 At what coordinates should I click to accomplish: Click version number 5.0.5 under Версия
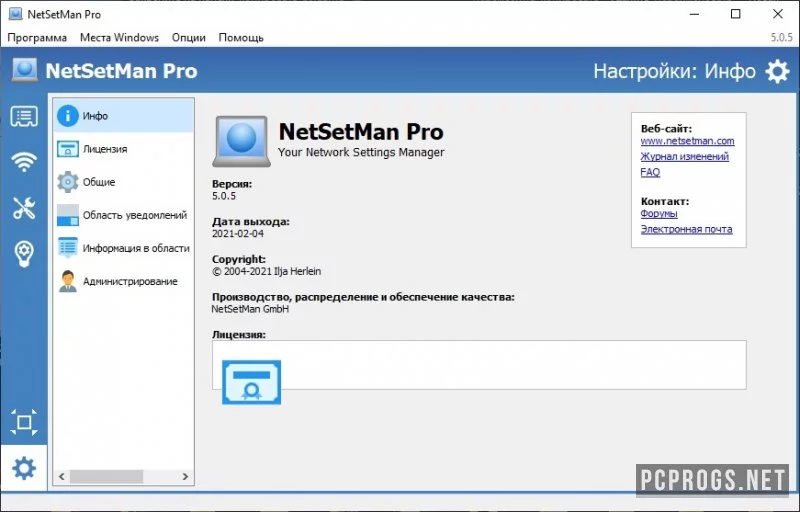click(224, 196)
